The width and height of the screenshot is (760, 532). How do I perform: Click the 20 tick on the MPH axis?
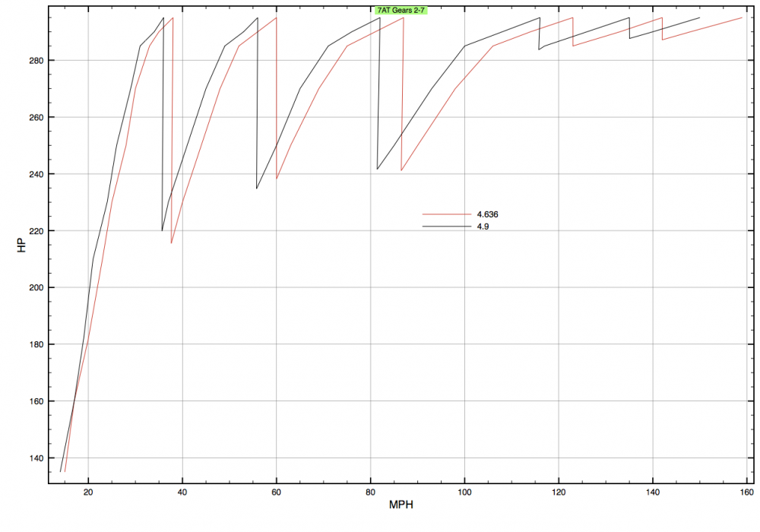point(88,492)
